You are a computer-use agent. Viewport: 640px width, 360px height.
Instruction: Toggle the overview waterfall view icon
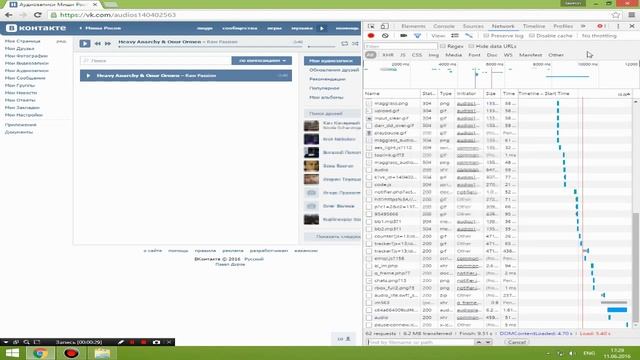click(469, 36)
